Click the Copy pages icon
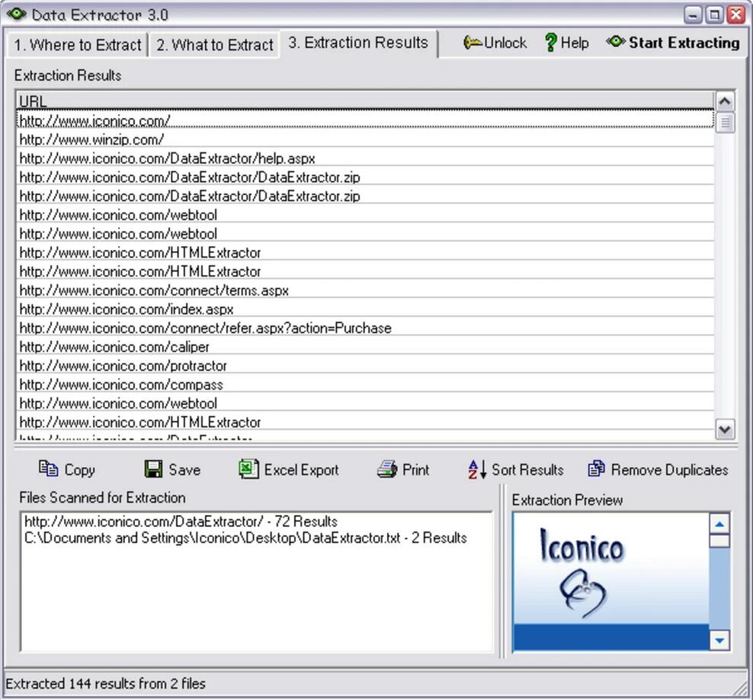This screenshot has width=753, height=700. click(49, 468)
